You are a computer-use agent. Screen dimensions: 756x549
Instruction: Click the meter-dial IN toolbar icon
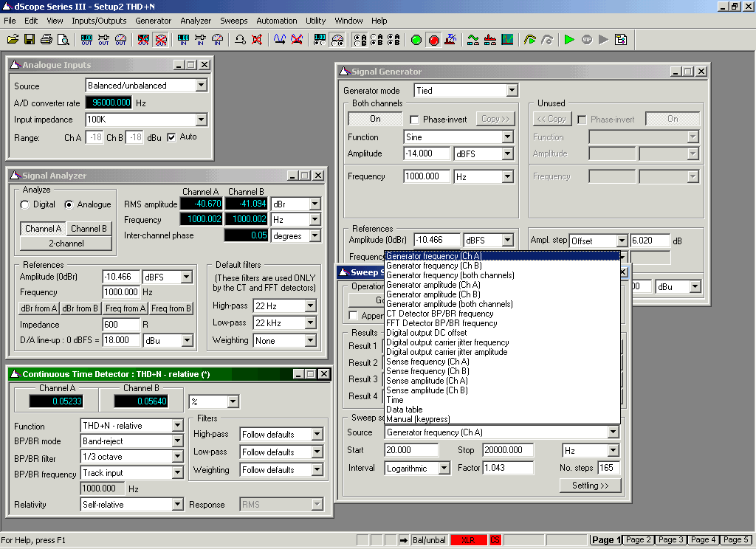click(218, 40)
